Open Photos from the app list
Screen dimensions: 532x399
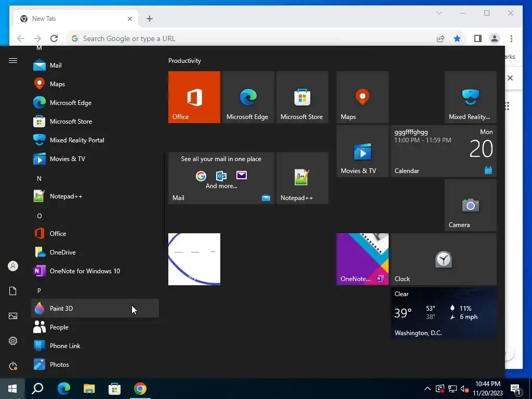tap(95, 364)
